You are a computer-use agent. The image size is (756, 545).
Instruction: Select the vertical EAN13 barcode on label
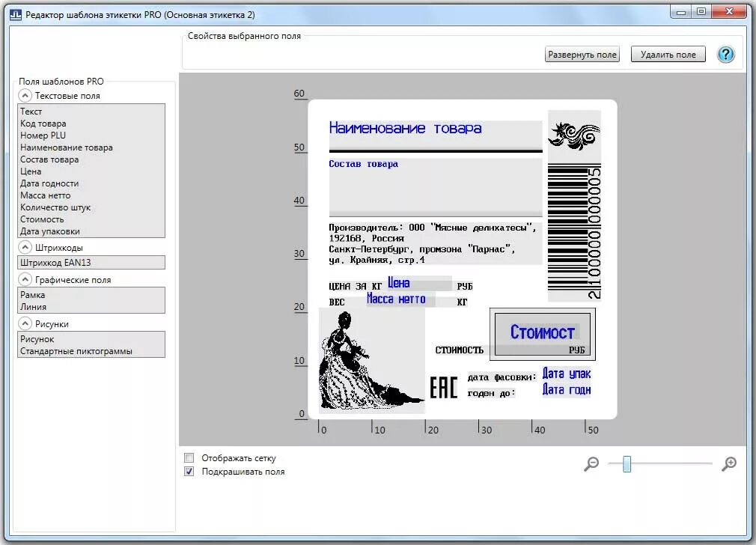tap(574, 233)
